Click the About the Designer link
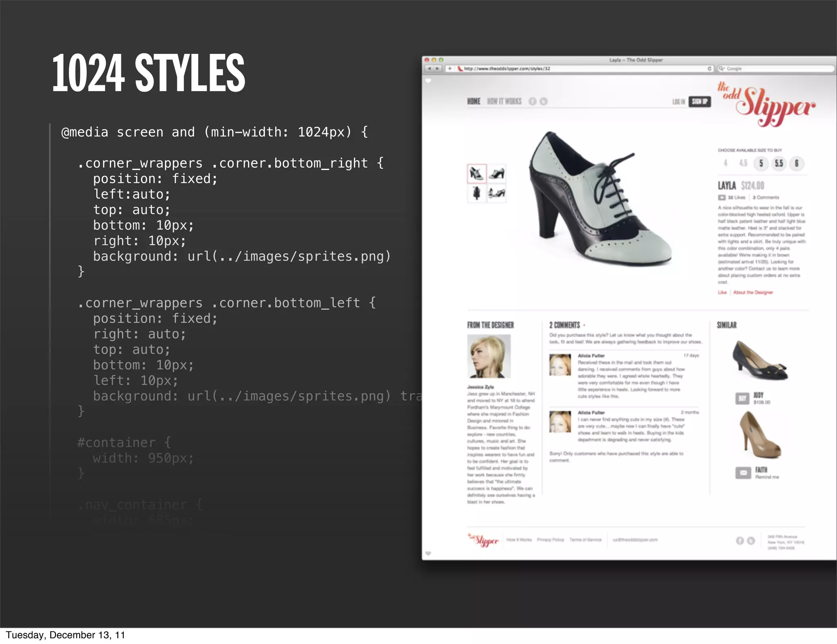 point(753,293)
